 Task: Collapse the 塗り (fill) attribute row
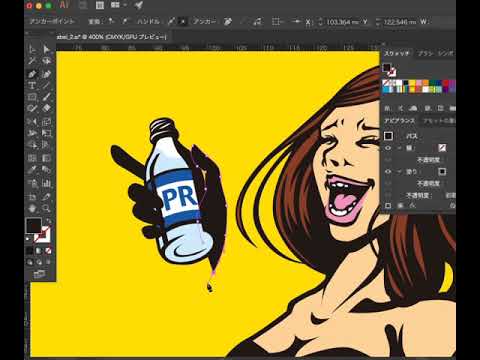[x=399, y=171]
